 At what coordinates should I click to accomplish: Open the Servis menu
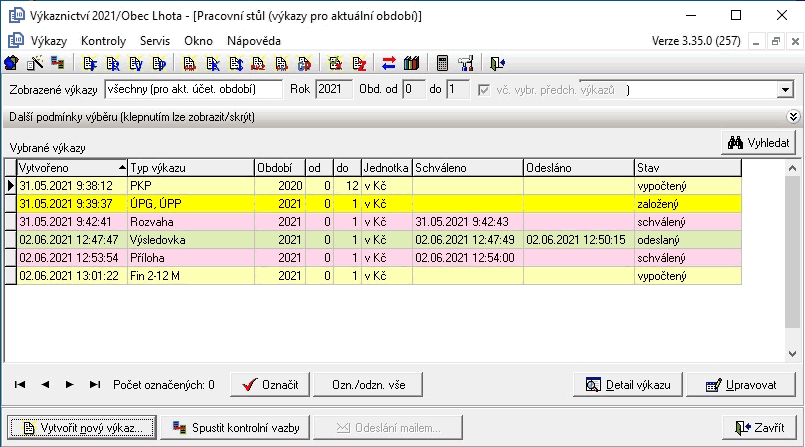155,41
